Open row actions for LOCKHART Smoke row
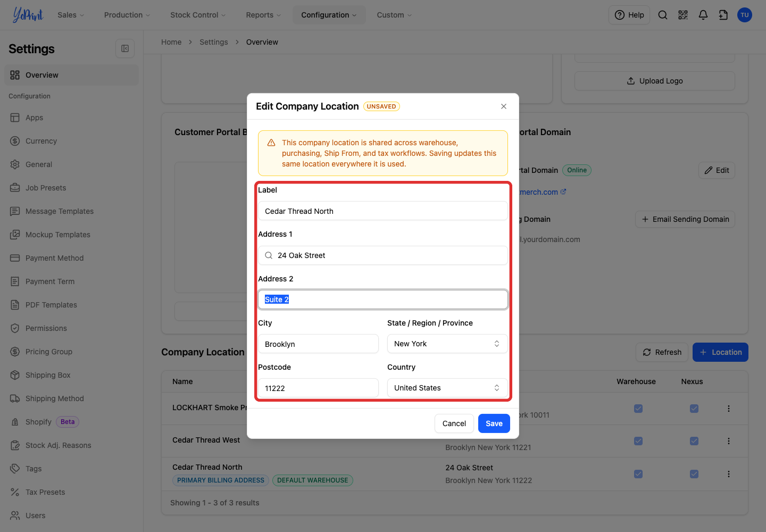Viewport: 766px width, 532px height. coord(729,409)
